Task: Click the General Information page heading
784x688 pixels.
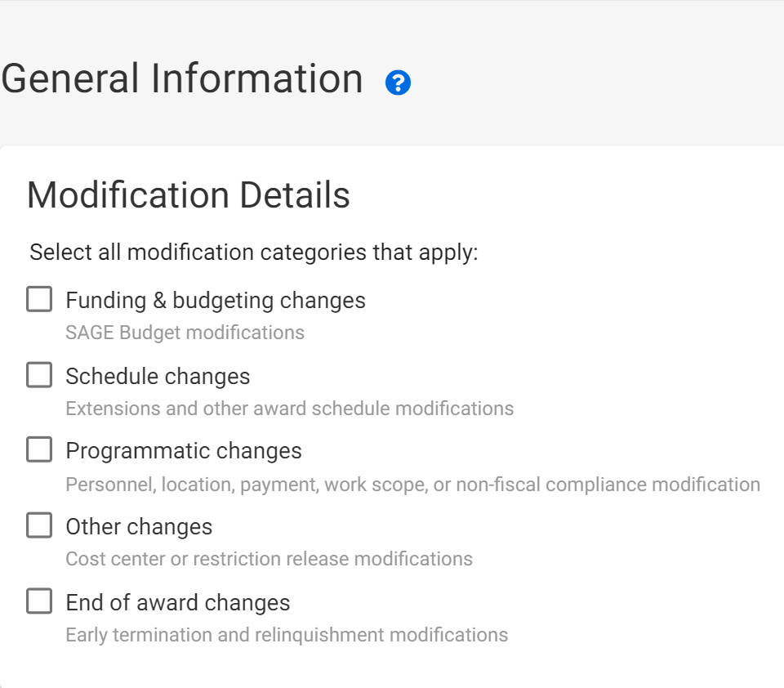Action: (182, 79)
